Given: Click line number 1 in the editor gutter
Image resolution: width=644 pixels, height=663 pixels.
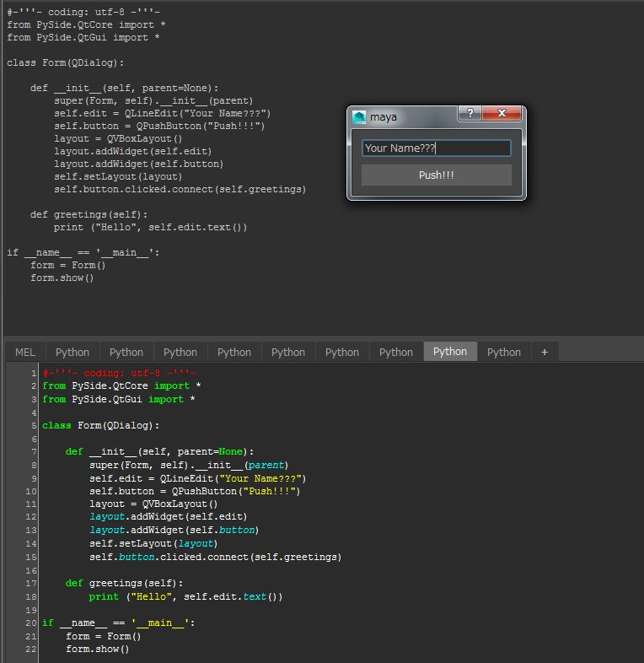Looking at the screenshot, I should pos(34,374).
